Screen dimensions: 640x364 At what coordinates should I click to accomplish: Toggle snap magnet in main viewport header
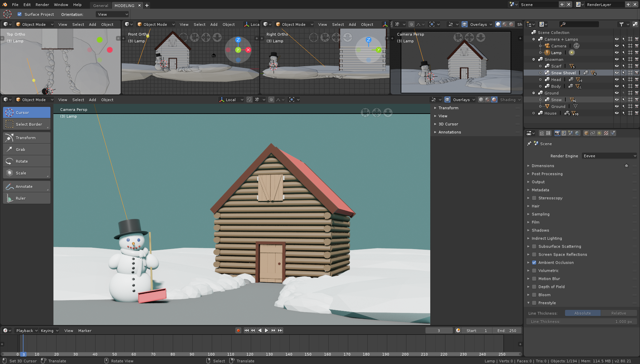click(x=249, y=99)
